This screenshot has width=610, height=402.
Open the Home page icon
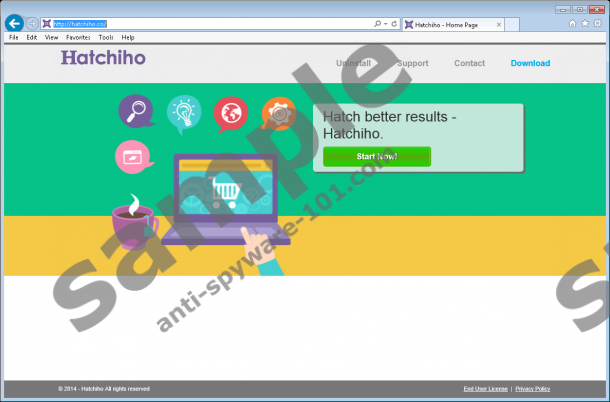(x=571, y=23)
